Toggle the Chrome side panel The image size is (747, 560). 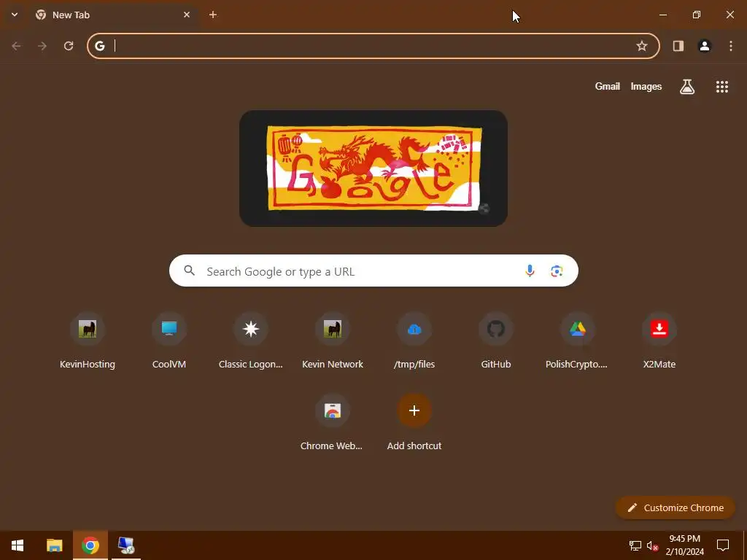678,46
